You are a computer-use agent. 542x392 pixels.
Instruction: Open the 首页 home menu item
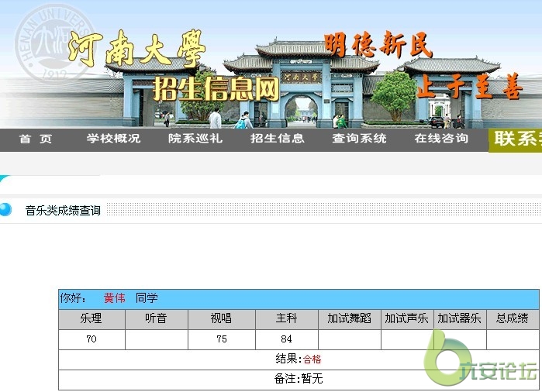click(36, 139)
